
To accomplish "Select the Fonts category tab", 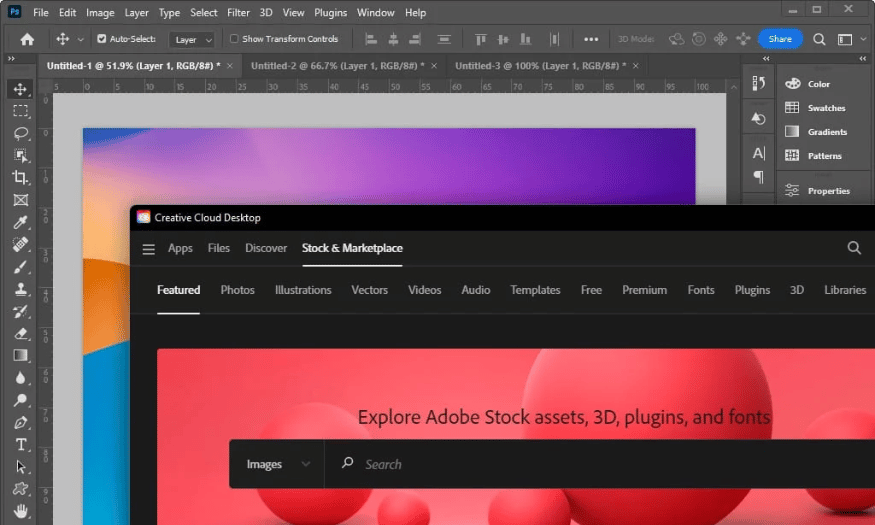I will [x=701, y=290].
